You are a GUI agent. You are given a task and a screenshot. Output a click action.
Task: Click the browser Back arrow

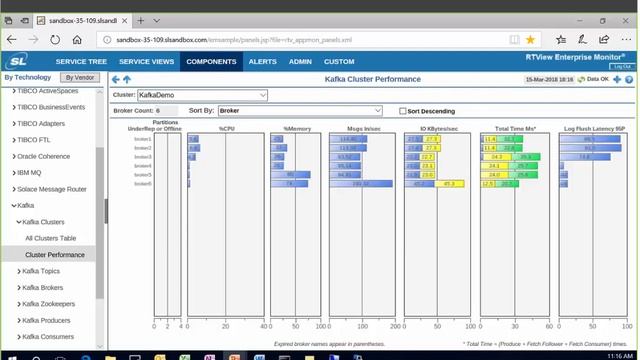point(12,40)
